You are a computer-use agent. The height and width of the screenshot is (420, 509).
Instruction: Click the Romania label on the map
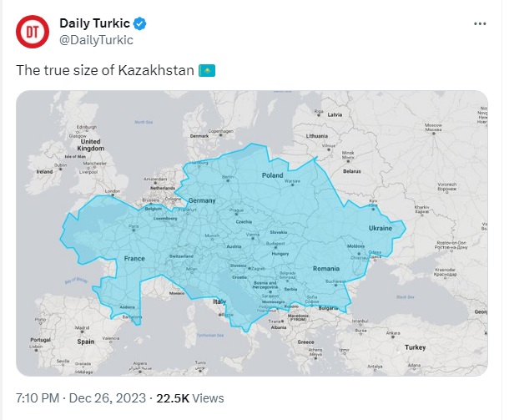326,269
